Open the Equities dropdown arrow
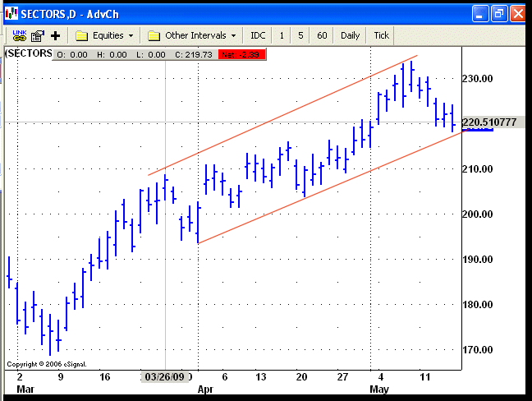532x401 pixels. [x=131, y=35]
